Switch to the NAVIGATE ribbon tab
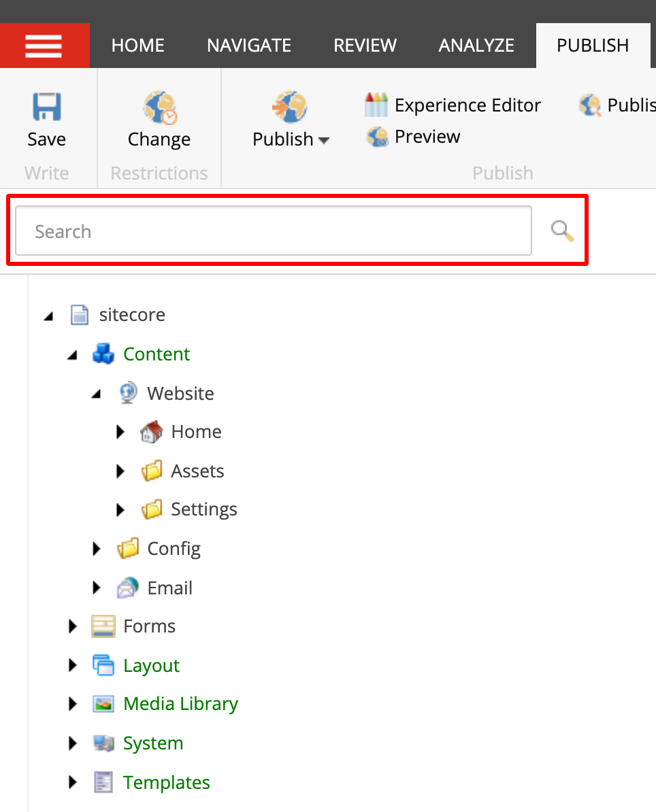The height and width of the screenshot is (812, 656). pyautogui.click(x=248, y=46)
